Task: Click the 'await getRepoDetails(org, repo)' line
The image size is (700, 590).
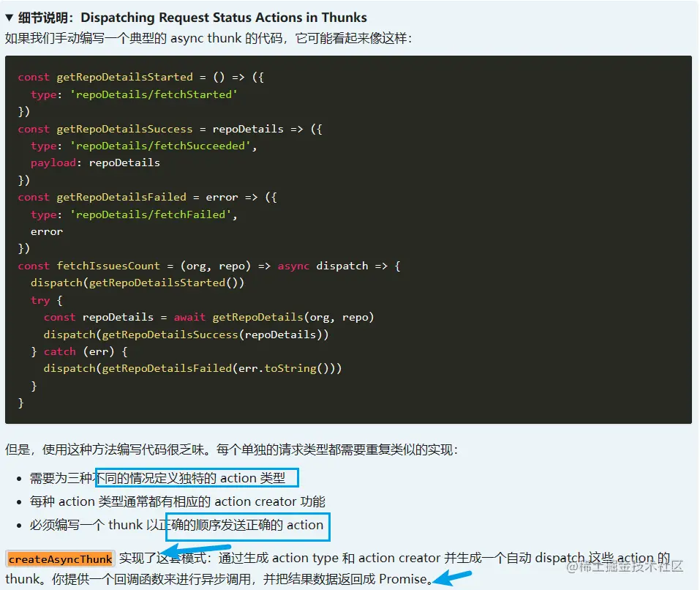Action: [209, 318]
